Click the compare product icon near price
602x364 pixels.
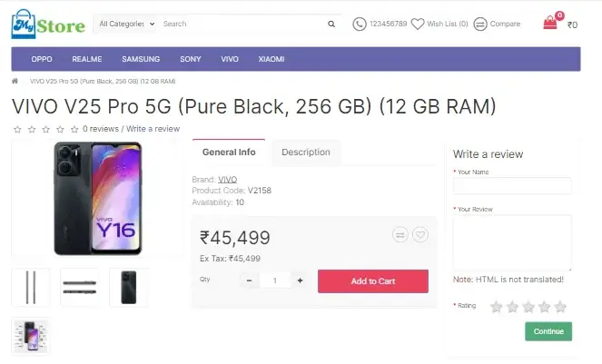click(x=400, y=234)
